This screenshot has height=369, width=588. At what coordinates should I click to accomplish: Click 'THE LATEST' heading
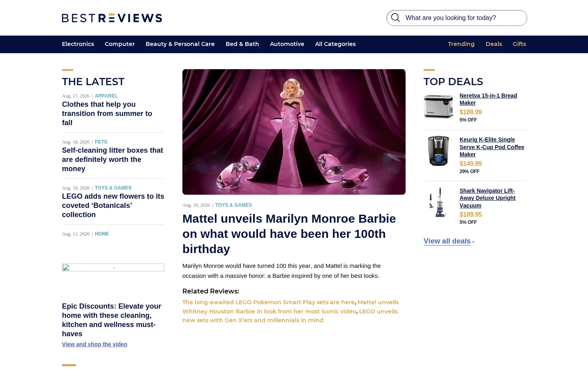tap(93, 82)
